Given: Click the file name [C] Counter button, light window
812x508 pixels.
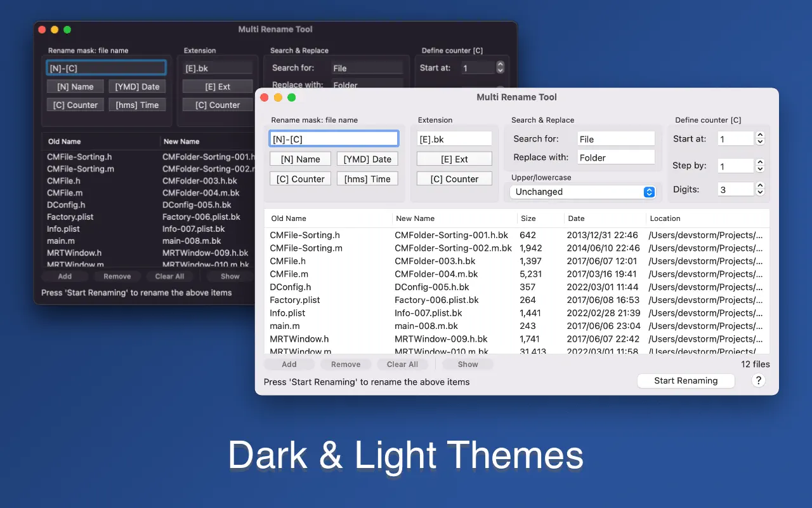Looking at the screenshot, I should click(x=300, y=179).
